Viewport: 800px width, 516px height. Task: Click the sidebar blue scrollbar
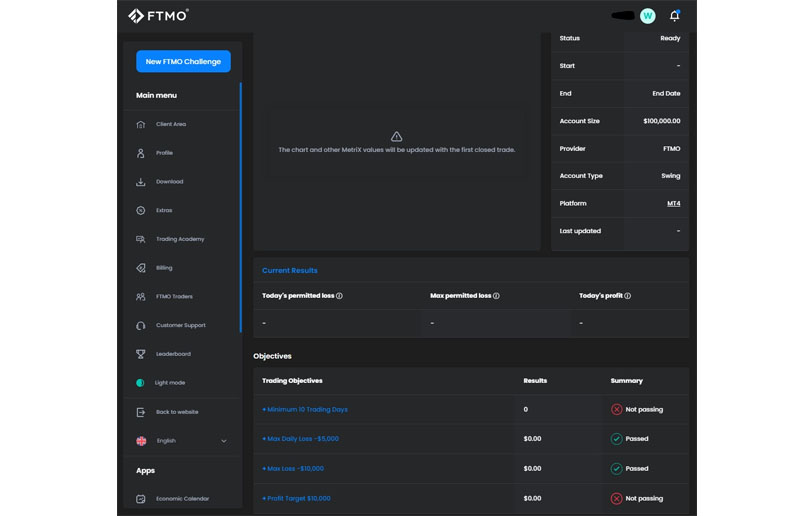click(x=240, y=207)
